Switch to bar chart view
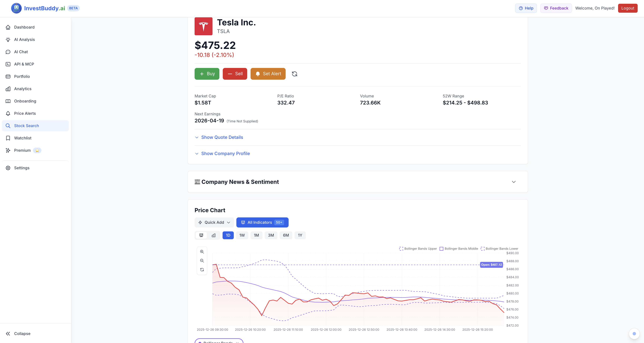 [213, 235]
